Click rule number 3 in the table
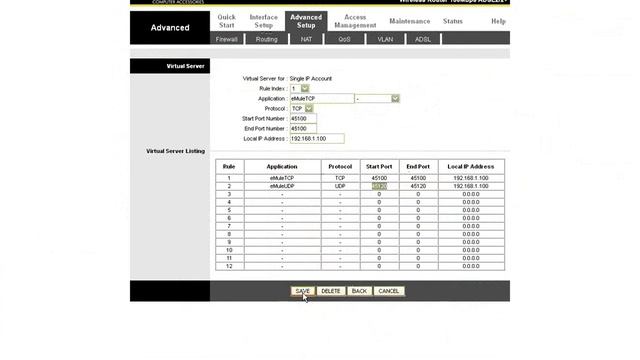 coord(229,194)
